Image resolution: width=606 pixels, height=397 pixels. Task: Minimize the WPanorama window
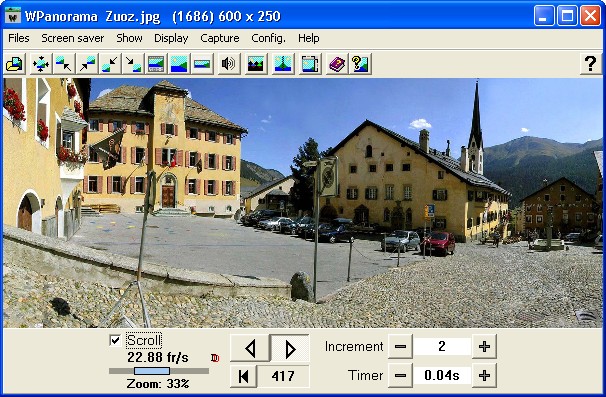pos(544,16)
